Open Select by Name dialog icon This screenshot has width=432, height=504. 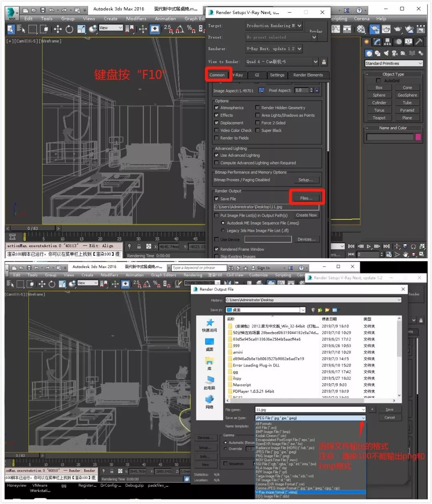[x=20, y=29]
